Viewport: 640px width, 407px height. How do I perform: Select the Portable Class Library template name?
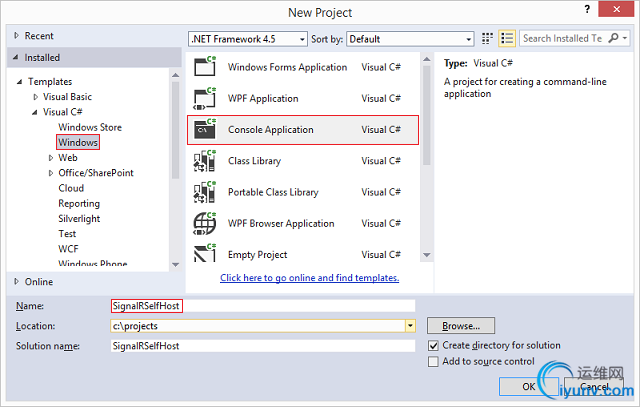coord(273,192)
